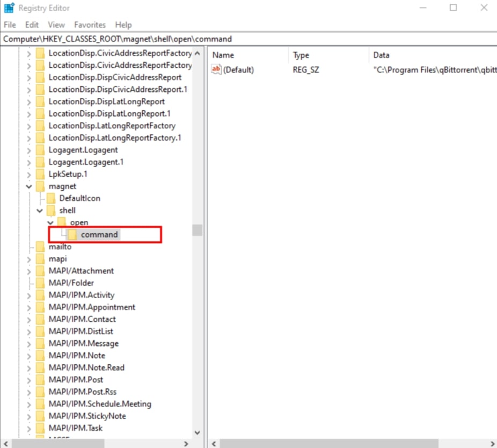The image size is (497, 448).
Task: Select LocationDisp.DispCivicAddressReport.1 key
Action: [x=118, y=90]
